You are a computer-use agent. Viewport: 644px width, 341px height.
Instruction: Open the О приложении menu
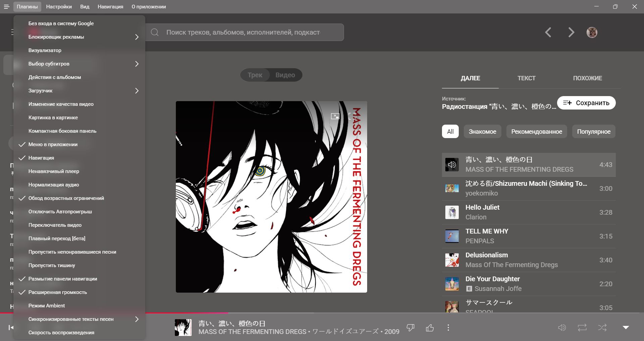tap(149, 7)
